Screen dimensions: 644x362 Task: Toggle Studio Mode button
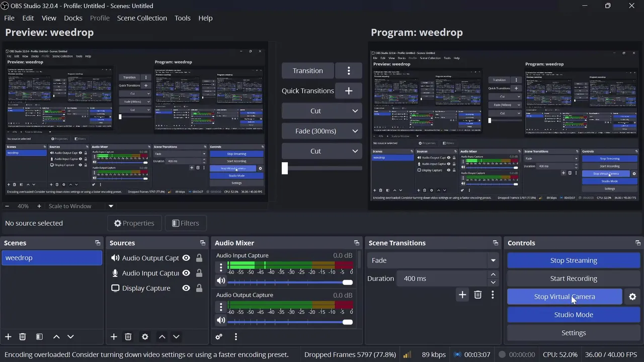[x=574, y=315]
